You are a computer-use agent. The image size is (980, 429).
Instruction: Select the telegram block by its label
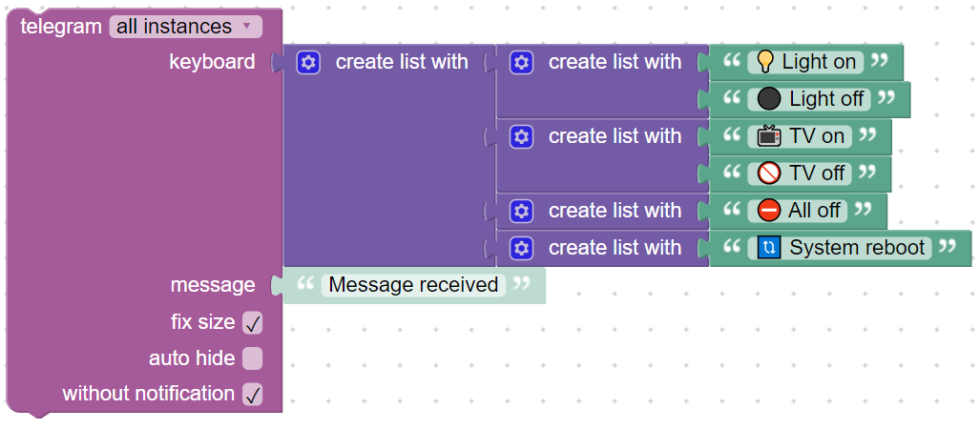[x=61, y=27]
